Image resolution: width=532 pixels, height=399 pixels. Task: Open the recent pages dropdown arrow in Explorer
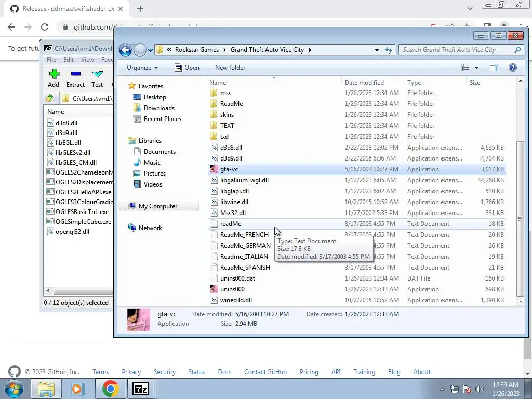(150, 50)
